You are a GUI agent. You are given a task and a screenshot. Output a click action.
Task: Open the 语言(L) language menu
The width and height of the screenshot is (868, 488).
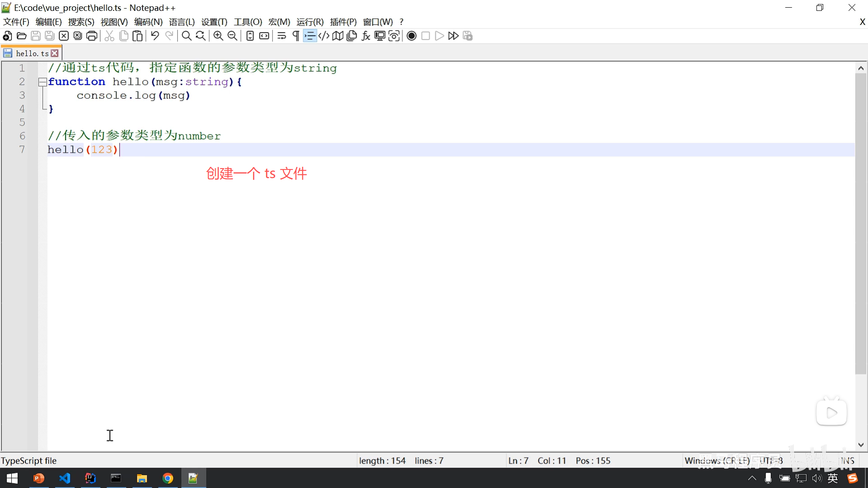[182, 22]
